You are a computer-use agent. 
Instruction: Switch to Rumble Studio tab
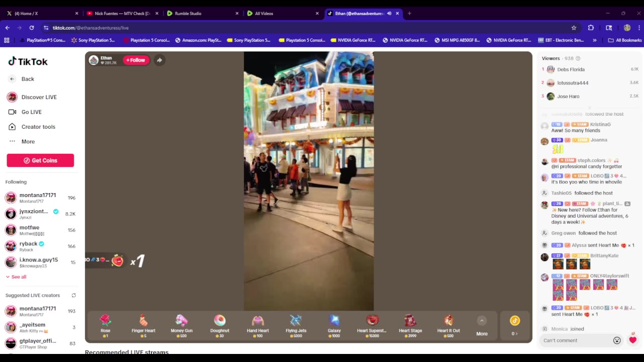202,14
